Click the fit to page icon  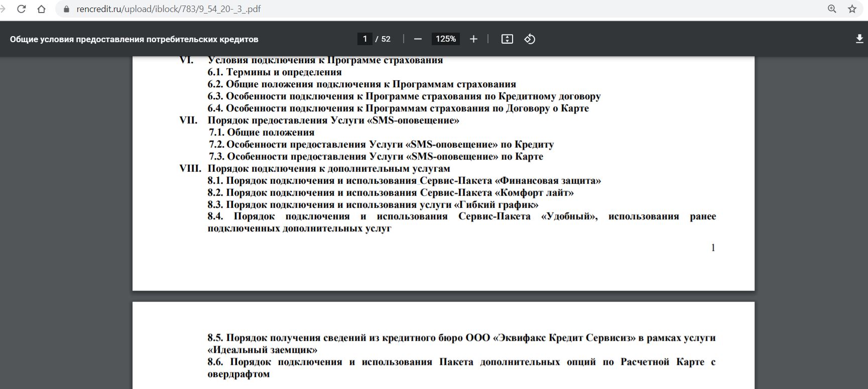pyautogui.click(x=507, y=39)
